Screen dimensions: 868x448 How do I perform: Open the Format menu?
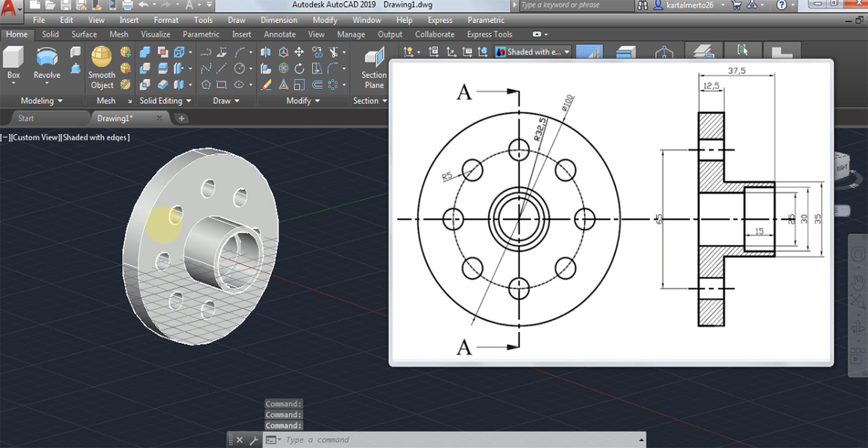[x=166, y=20]
